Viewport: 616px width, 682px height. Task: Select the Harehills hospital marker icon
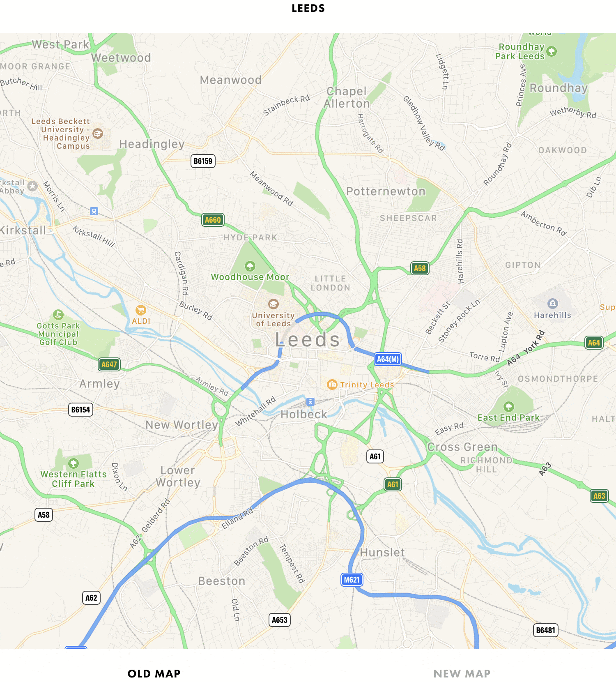(x=553, y=304)
